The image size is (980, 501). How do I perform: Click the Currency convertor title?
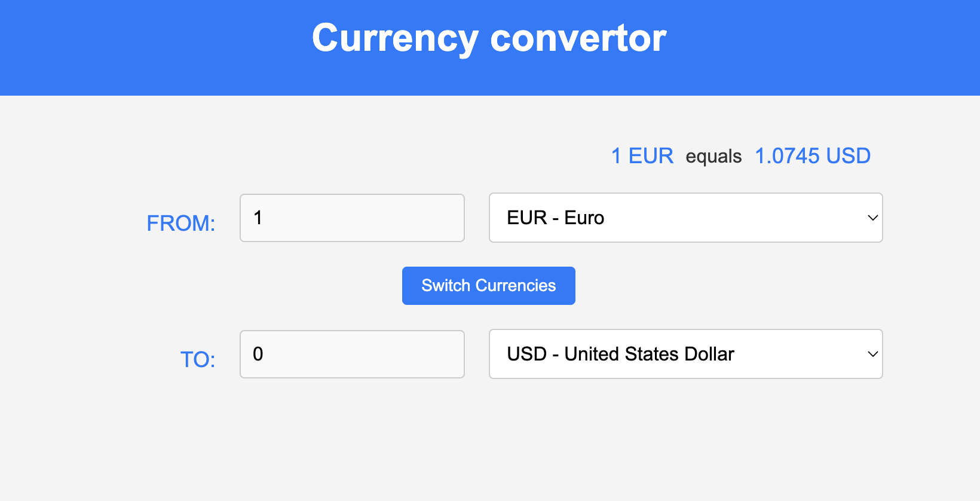[x=489, y=38]
